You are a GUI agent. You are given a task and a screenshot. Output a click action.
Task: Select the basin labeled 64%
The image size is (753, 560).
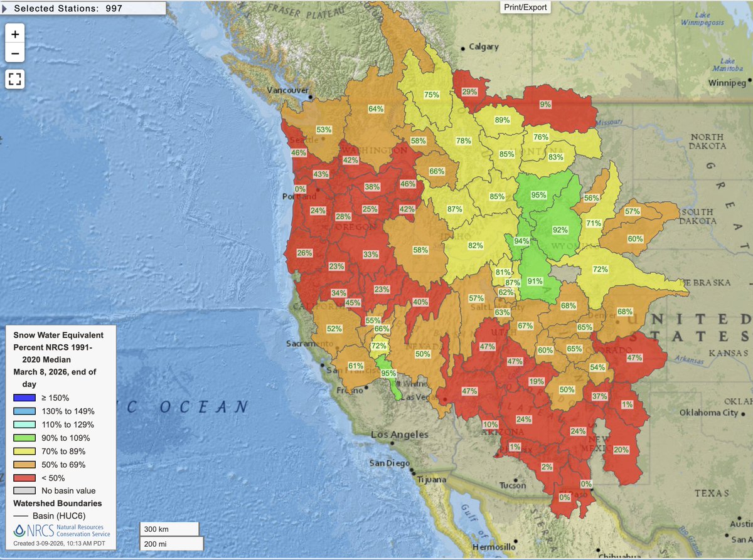click(376, 108)
